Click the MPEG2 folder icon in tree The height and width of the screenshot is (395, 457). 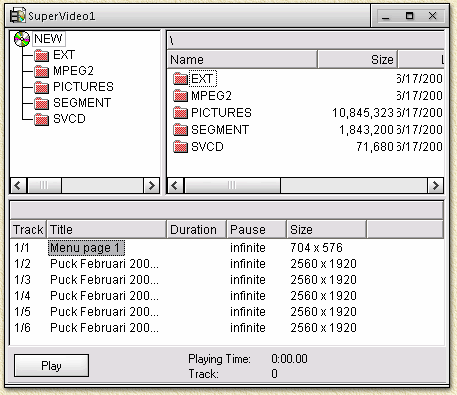[x=42, y=71]
